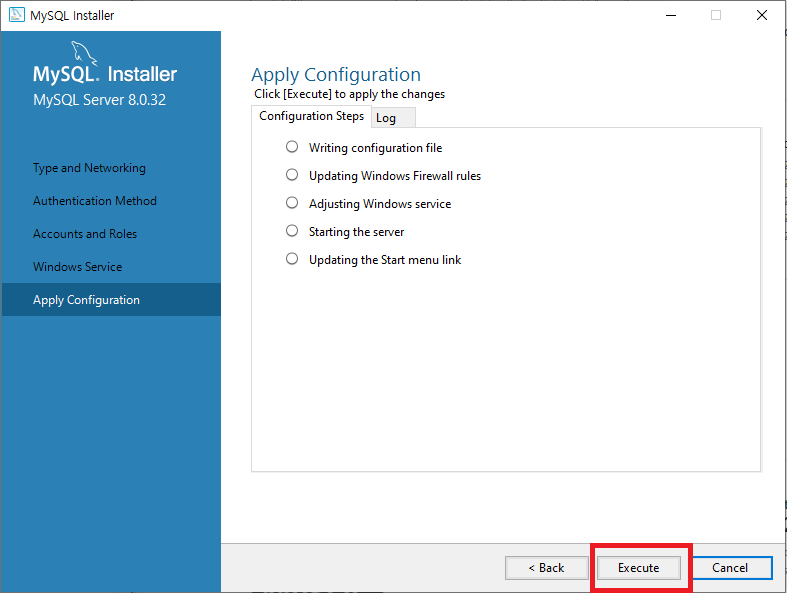Cancel the MySQL configuration

730,568
